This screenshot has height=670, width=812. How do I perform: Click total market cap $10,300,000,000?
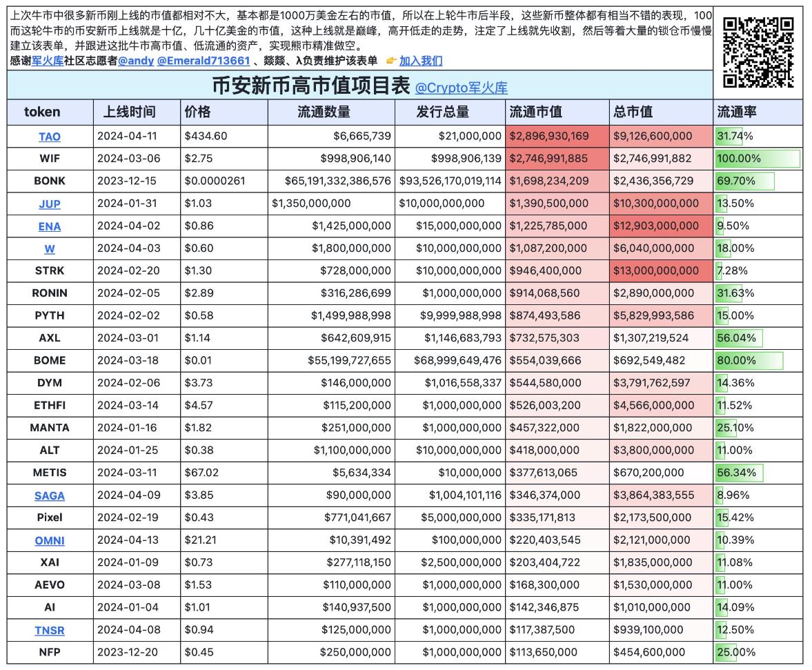[x=662, y=204]
